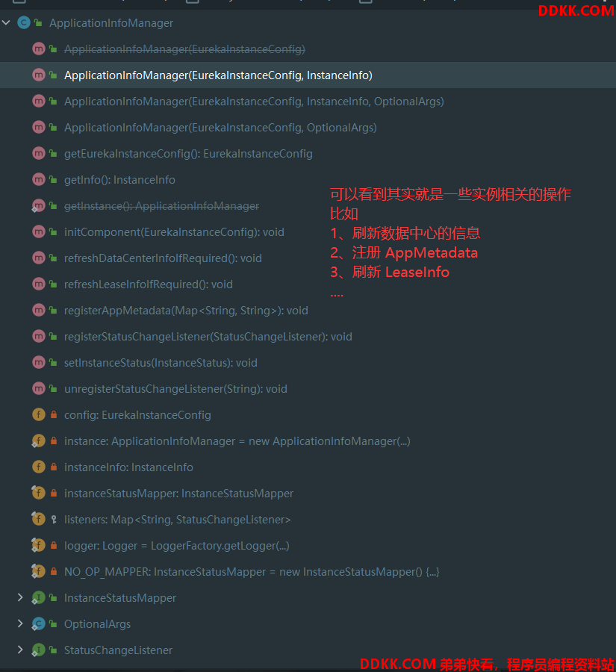Click method icon of refreshLeaseInfoIfRequired

[39, 284]
